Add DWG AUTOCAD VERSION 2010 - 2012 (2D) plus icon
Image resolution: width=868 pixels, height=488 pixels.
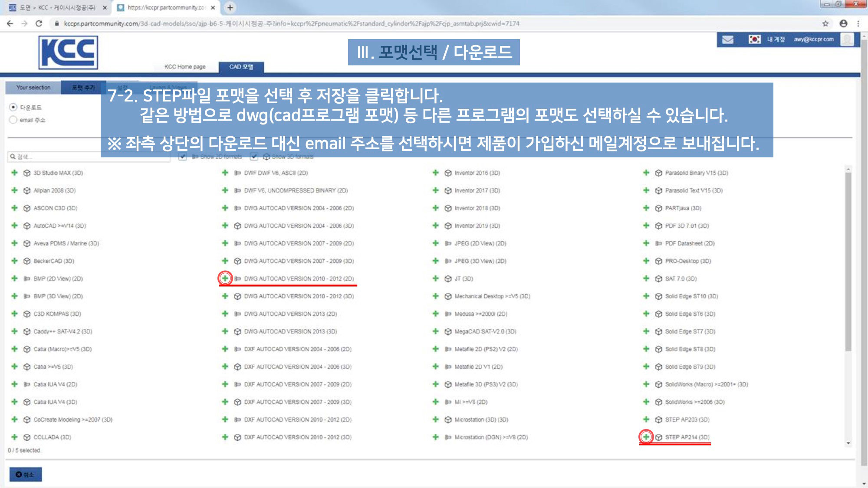click(x=225, y=278)
